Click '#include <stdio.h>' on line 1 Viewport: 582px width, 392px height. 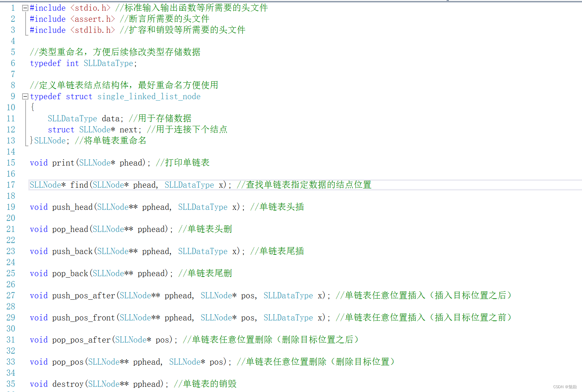click(70, 8)
